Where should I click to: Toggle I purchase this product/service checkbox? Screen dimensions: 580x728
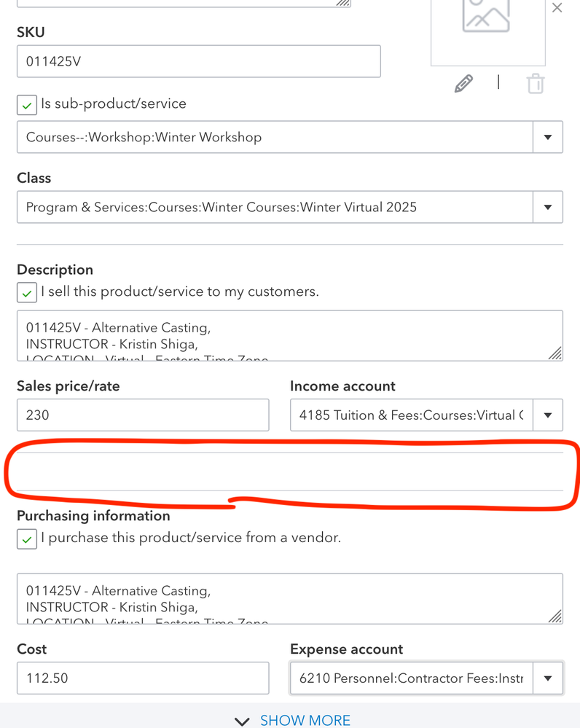coord(27,539)
